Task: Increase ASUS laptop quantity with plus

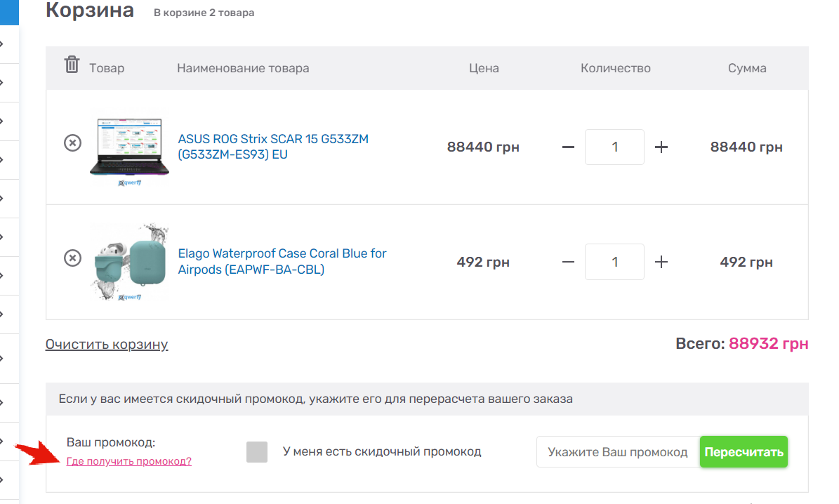Action: 661,147
